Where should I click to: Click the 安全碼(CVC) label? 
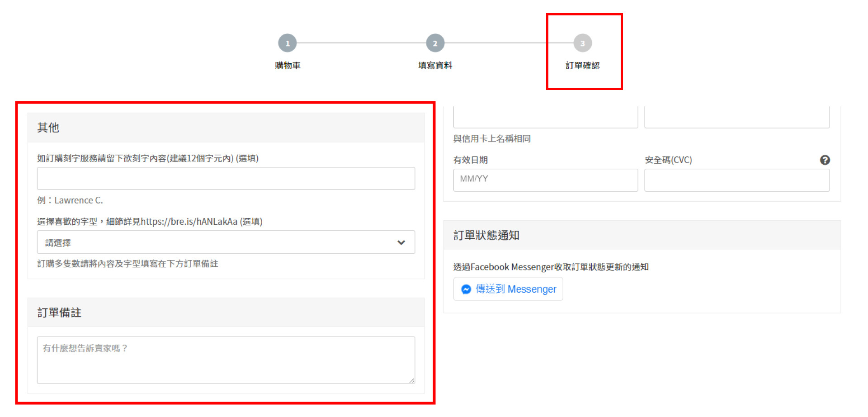tap(668, 160)
